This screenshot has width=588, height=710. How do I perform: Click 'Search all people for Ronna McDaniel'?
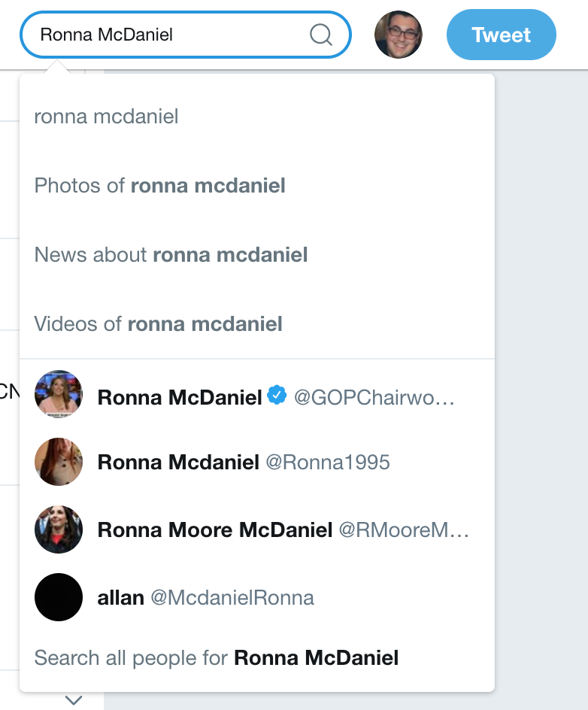click(217, 658)
